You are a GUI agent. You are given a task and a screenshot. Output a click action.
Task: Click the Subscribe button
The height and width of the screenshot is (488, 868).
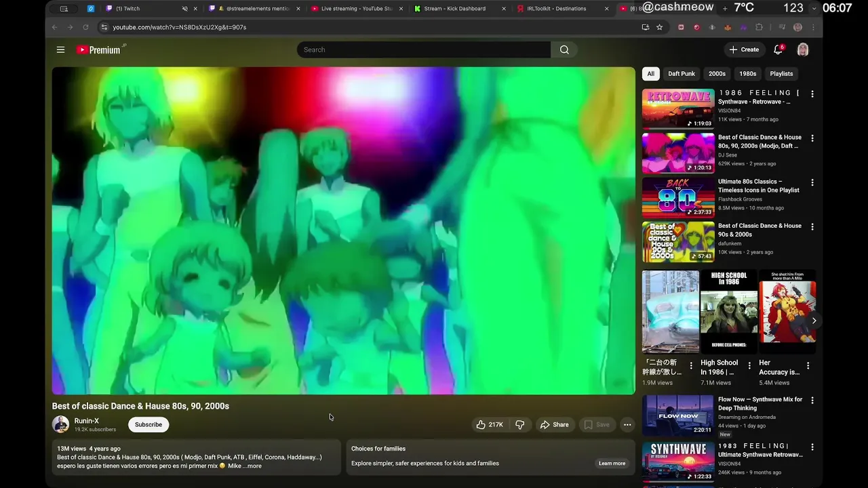[x=149, y=424]
